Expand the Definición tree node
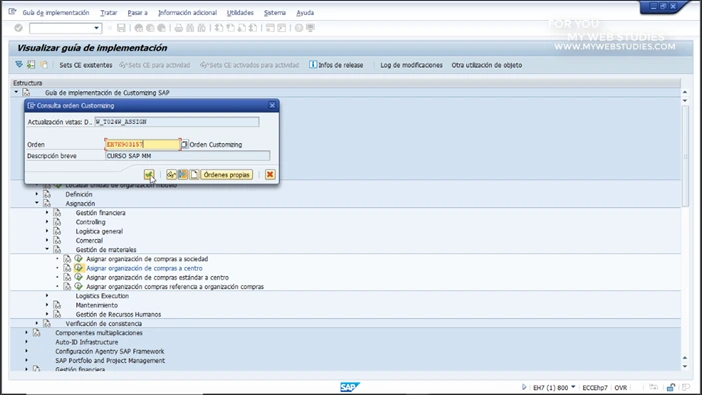 pyautogui.click(x=37, y=194)
